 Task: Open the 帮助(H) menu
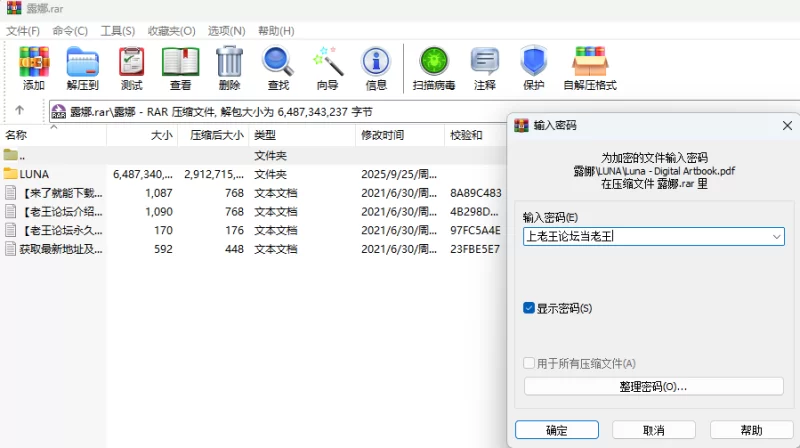(276, 31)
